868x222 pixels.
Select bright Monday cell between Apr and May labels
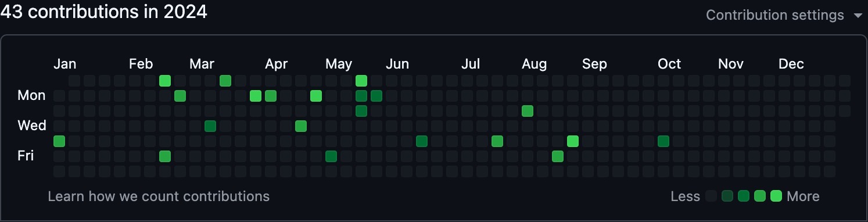[x=316, y=96]
